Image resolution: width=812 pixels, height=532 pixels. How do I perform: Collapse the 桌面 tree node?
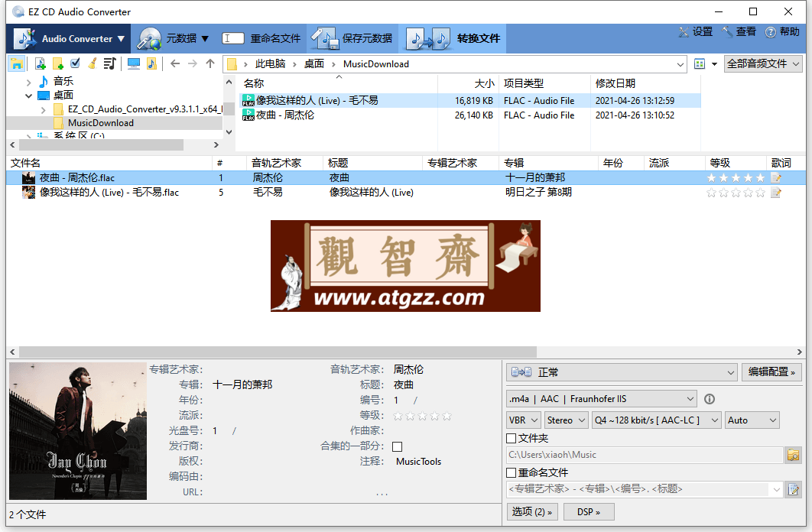29,96
